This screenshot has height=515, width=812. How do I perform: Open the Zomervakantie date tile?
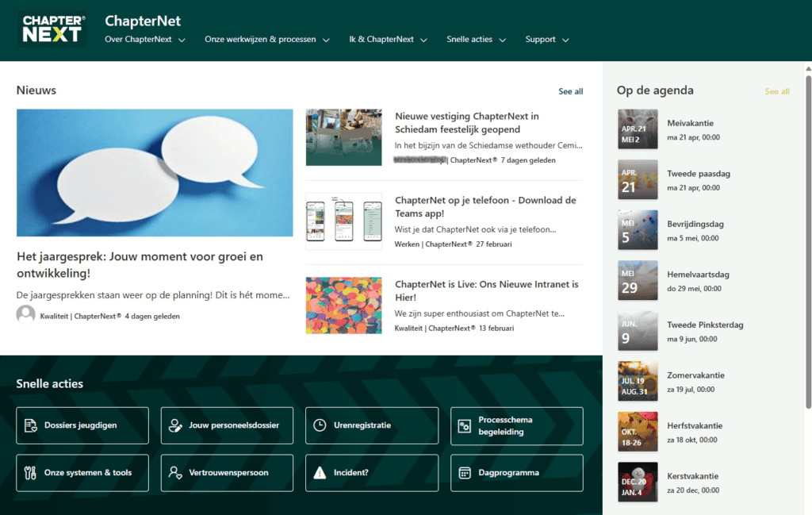[638, 381]
